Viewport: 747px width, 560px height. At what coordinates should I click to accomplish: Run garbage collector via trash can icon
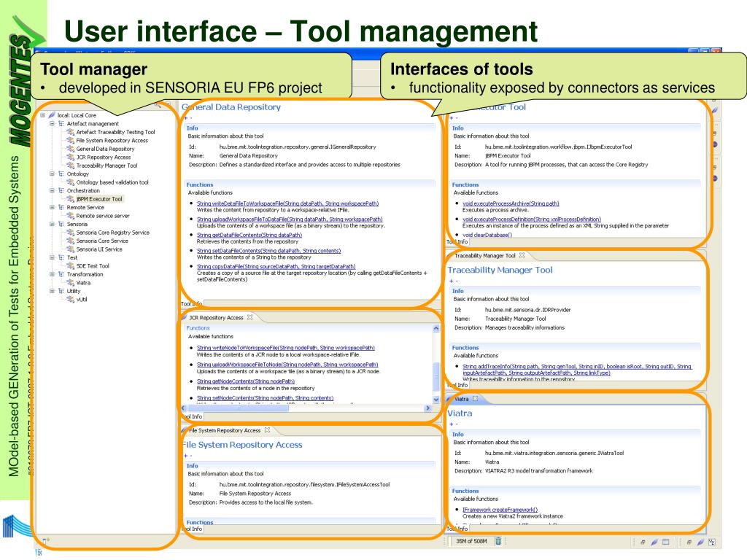498,541
